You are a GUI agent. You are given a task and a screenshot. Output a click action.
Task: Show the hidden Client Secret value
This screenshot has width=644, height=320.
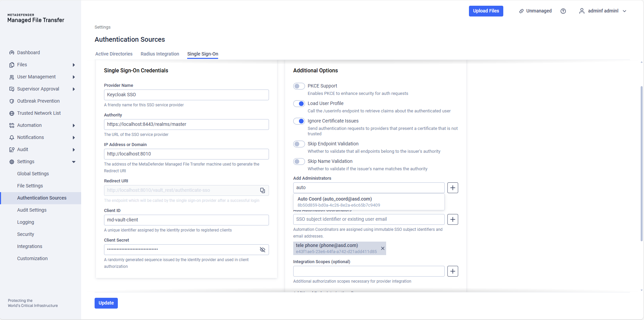(262, 250)
